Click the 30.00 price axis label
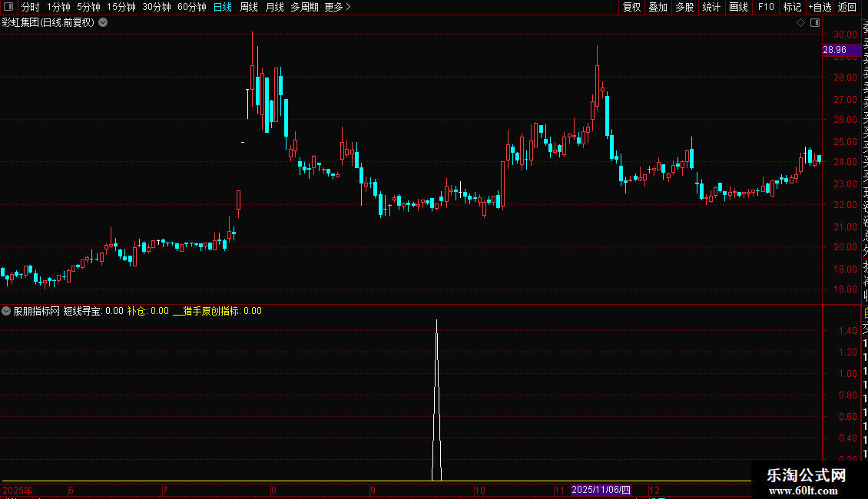Image resolution: width=868 pixels, height=499 pixels. [x=845, y=35]
